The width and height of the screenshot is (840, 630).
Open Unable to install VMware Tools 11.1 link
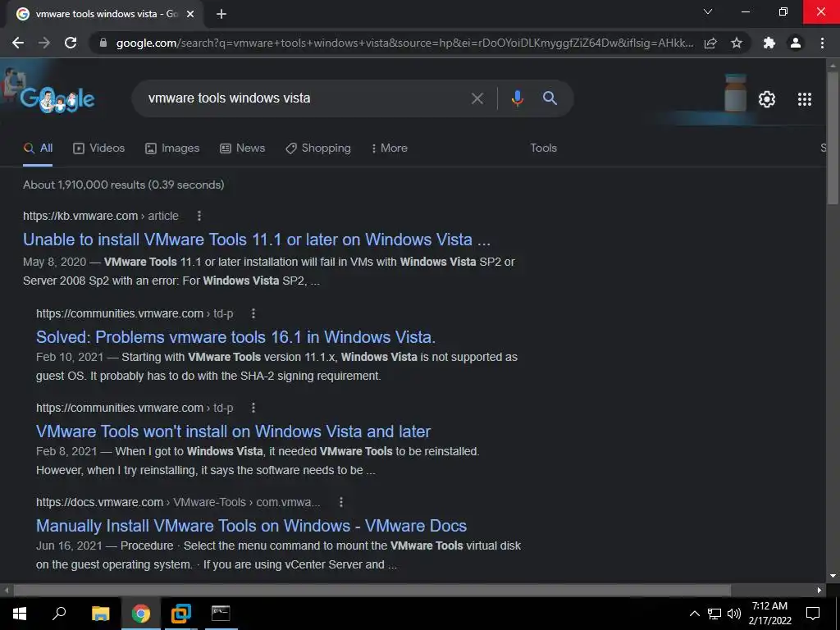pos(257,240)
